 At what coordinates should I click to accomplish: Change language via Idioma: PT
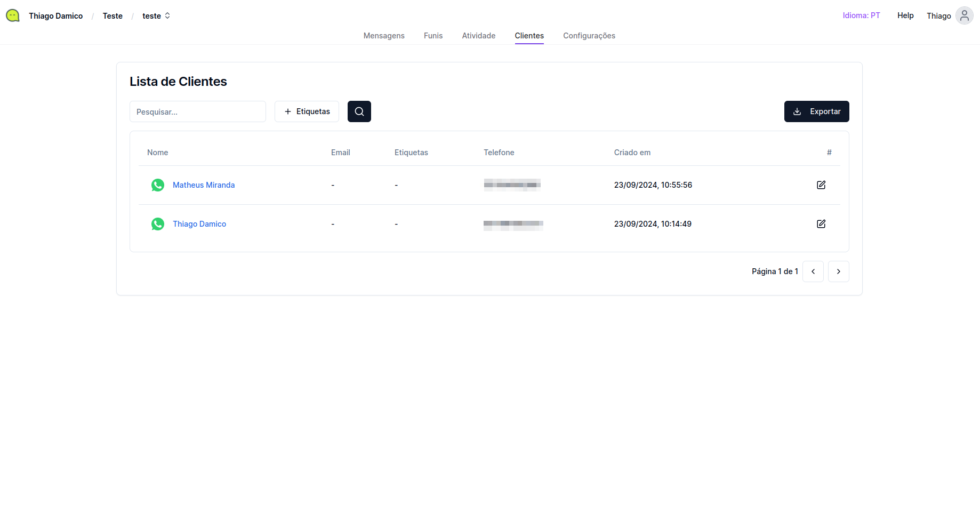(x=861, y=15)
